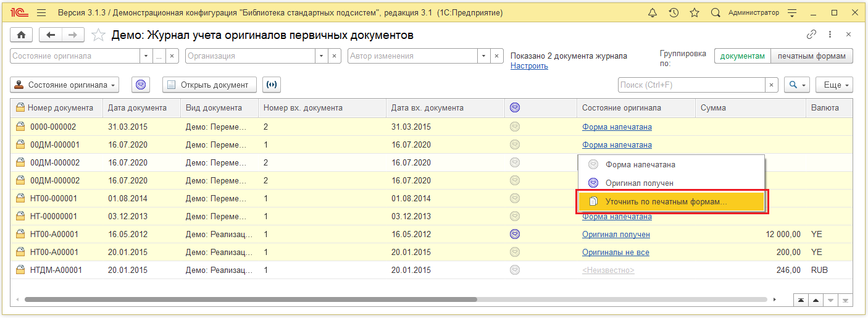Image resolution: width=868 pixels, height=318 pixels.
Task: Click Оригиналы не все link
Action: tap(616, 252)
